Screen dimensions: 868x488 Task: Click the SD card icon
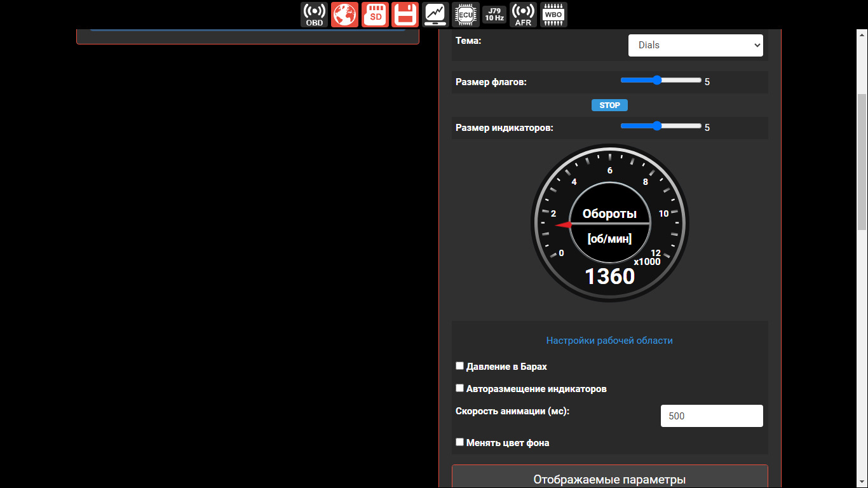(x=376, y=15)
